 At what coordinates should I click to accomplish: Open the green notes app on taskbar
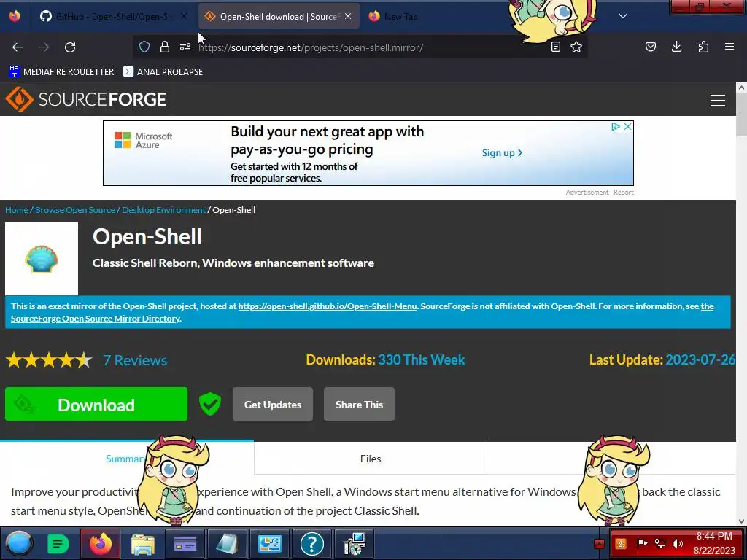(58, 544)
